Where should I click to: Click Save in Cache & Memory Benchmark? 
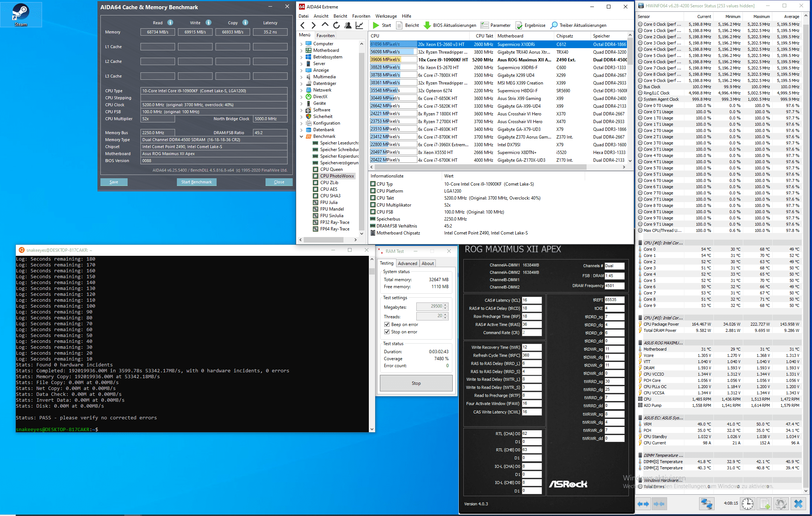pyautogui.click(x=114, y=182)
